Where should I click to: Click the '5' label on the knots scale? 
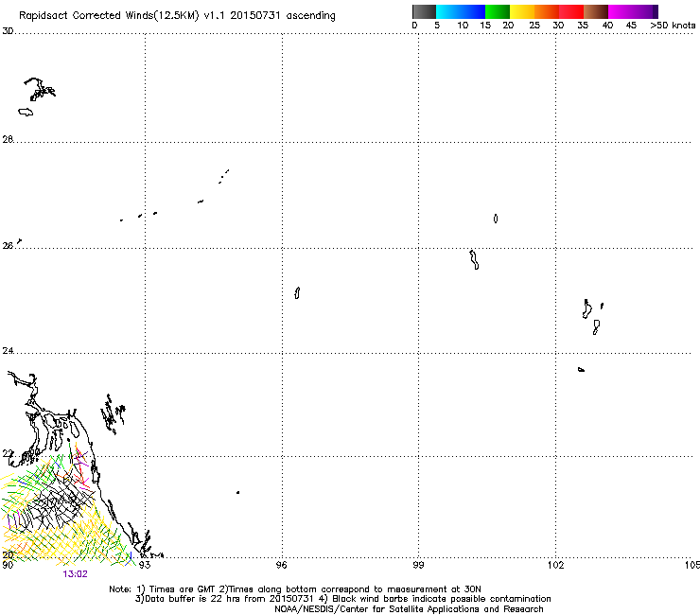437,26
